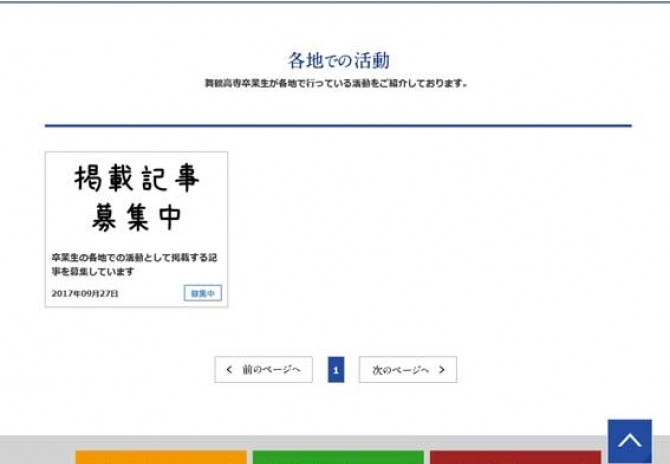This screenshot has width=670, height=464.
Task: Click the thin top border bar of page
Action: click(x=335, y=1)
